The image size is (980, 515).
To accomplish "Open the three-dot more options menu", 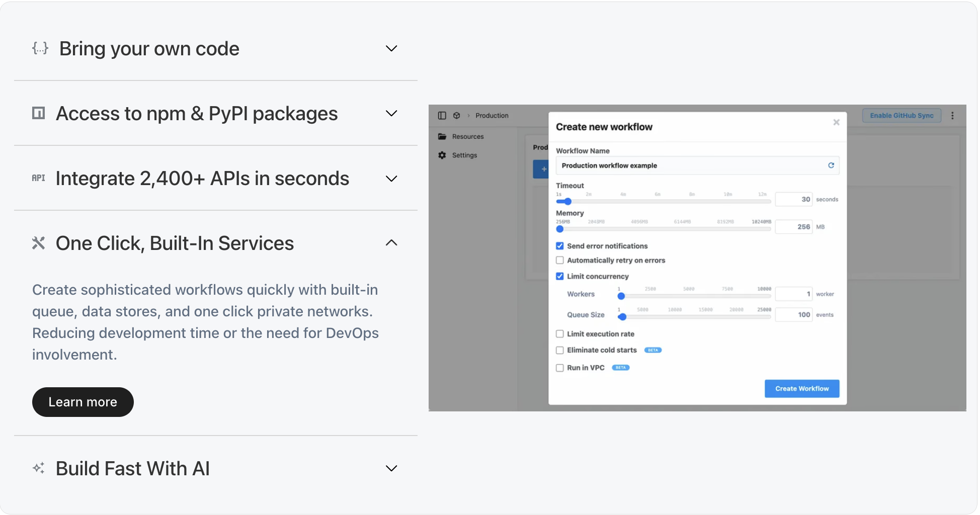I will (952, 116).
